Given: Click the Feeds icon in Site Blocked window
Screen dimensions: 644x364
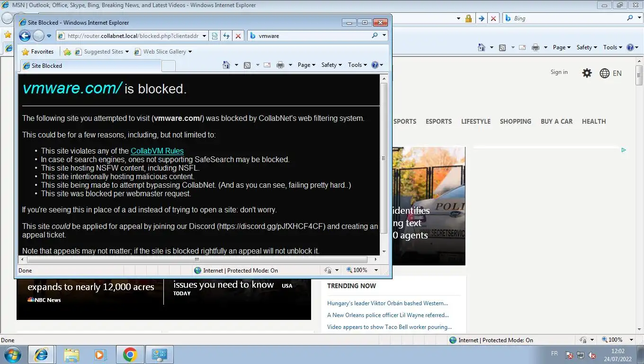Looking at the screenshot, I should tap(247, 65).
